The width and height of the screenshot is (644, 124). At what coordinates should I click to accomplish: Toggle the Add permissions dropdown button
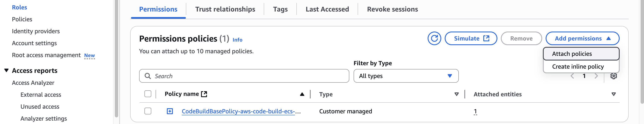click(x=582, y=38)
